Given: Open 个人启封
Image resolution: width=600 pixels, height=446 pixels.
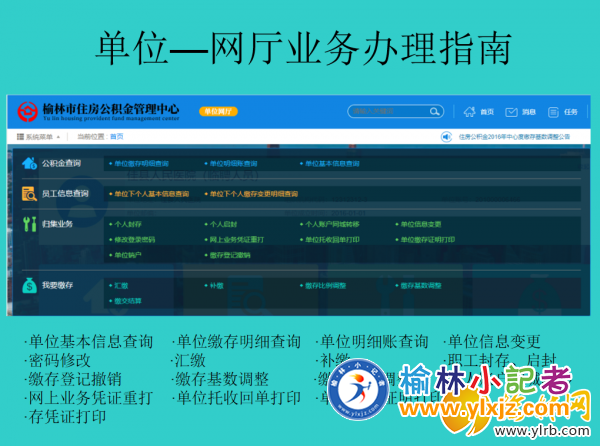Looking at the screenshot, I should point(223,224).
